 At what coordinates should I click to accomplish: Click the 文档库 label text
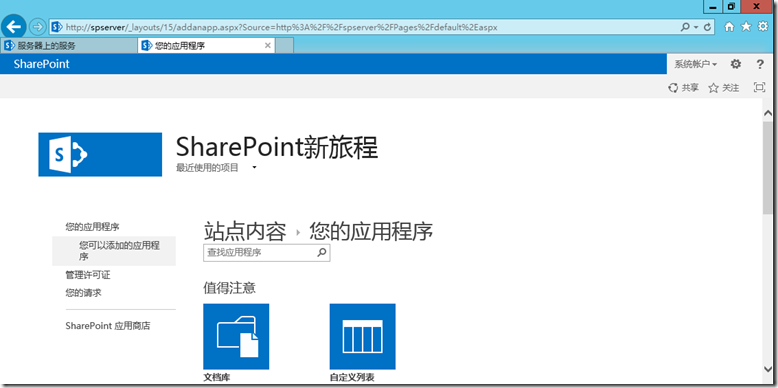pos(217,378)
